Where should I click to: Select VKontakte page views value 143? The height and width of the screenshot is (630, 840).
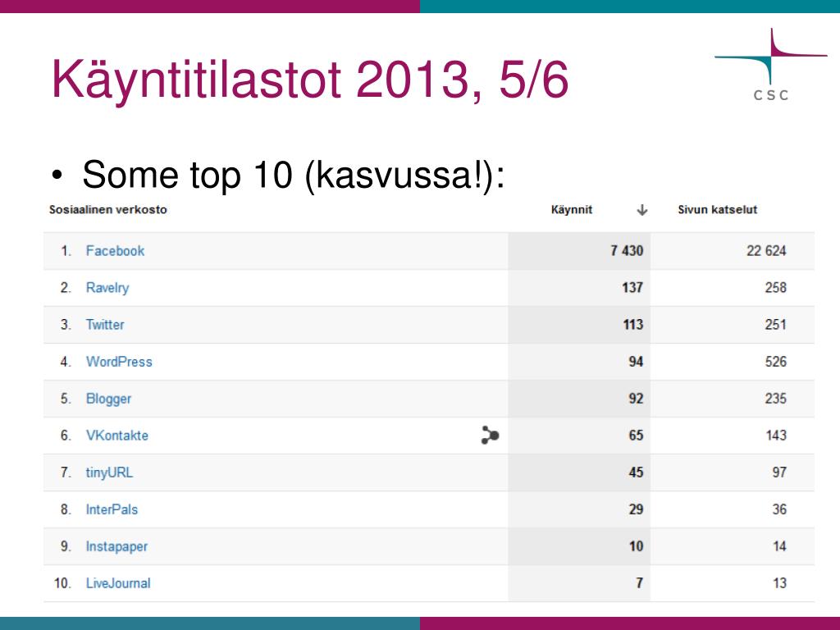pos(776,436)
